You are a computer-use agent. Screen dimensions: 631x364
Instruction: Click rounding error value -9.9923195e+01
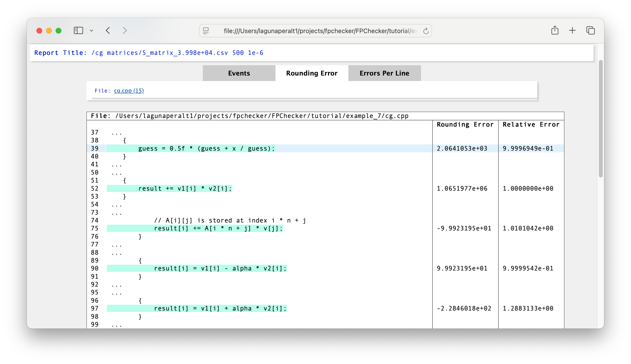click(x=464, y=228)
